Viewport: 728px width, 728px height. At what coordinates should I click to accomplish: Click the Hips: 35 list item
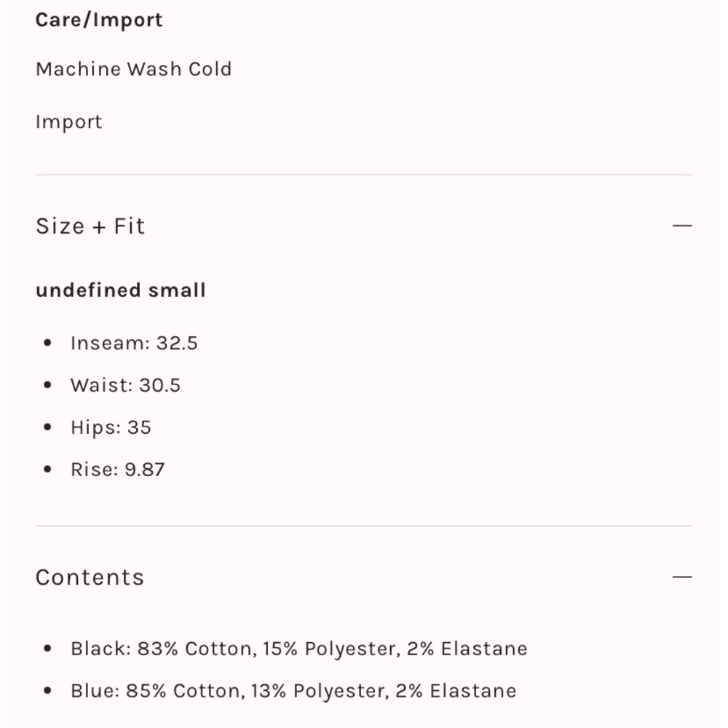111,427
